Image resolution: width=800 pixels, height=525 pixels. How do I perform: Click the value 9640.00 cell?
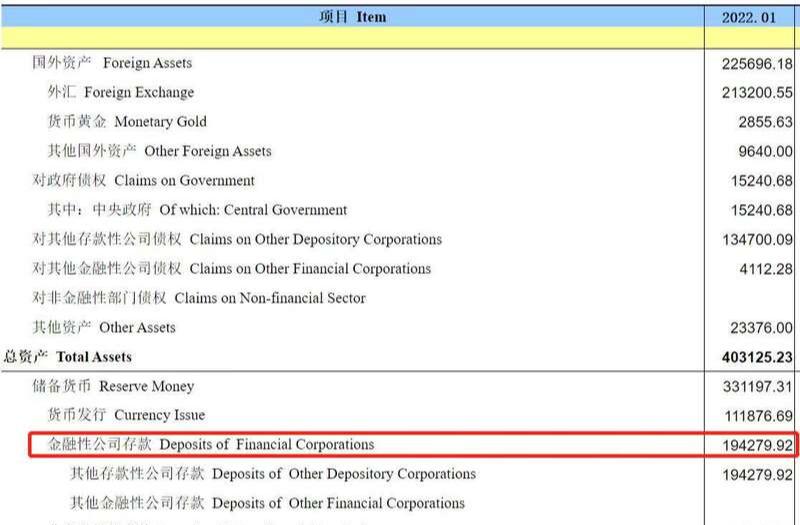(x=765, y=152)
